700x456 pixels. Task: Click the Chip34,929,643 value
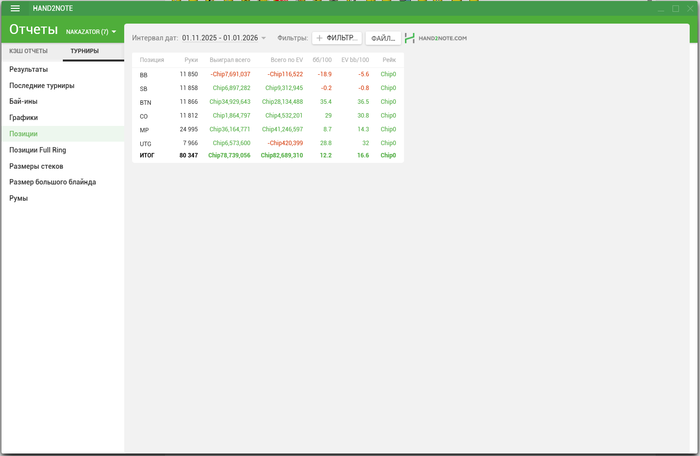230,102
